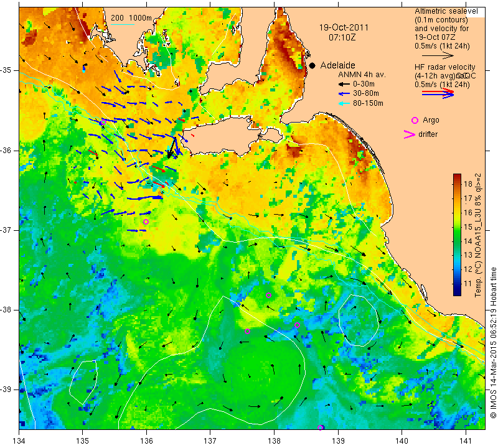Click the date text 19-Oct-2011
498x448 pixels.
pos(344,27)
